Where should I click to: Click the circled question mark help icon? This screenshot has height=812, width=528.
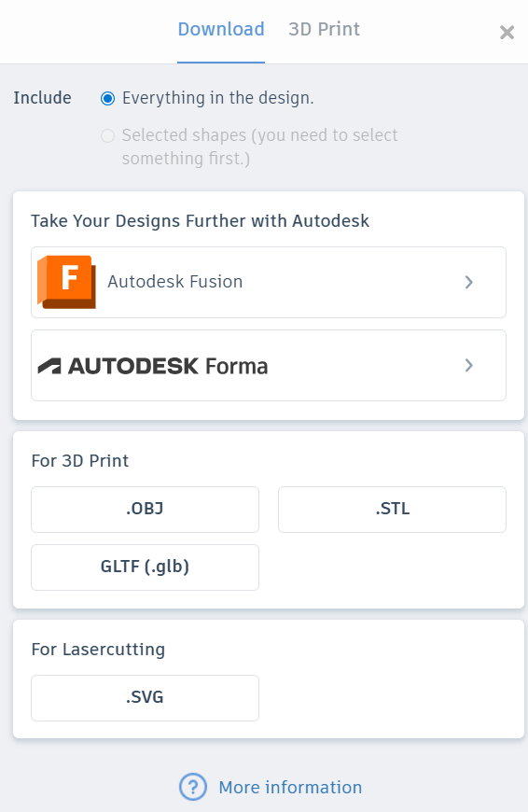192,787
